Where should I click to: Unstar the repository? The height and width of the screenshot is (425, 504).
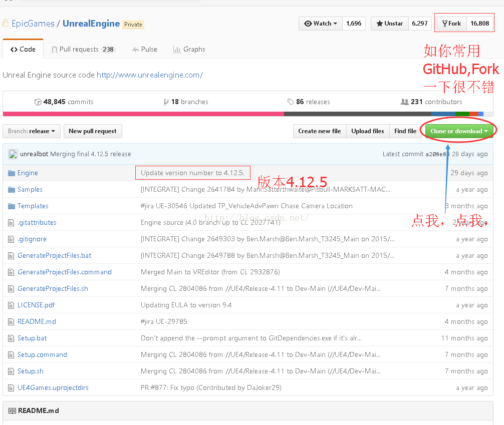pyautogui.click(x=390, y=24)
